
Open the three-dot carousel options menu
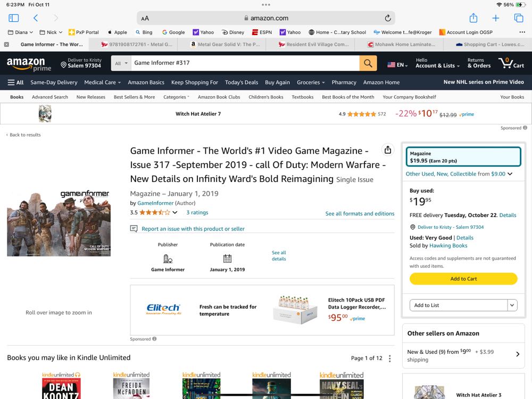(x=389, y=358)
